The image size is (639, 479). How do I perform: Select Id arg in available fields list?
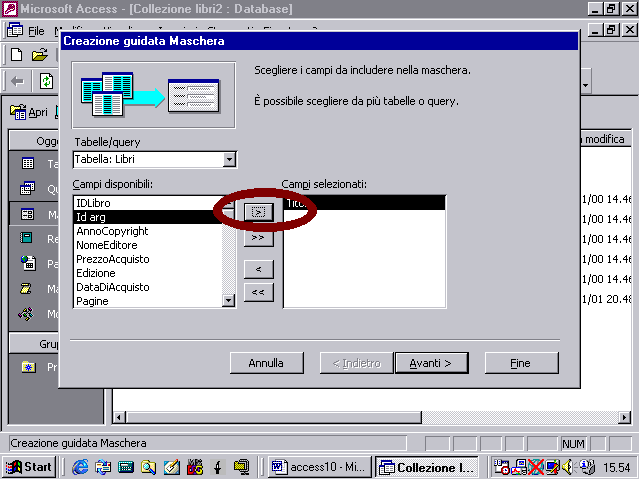[x=148, y=217]
